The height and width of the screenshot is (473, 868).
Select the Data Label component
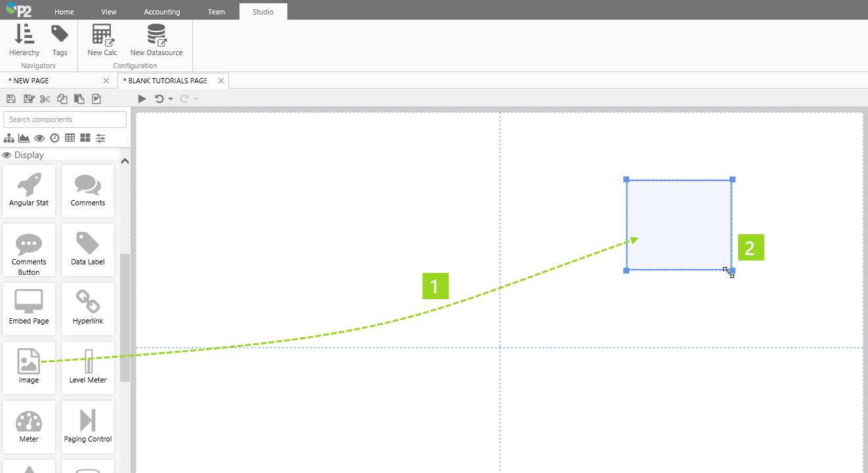88,250
